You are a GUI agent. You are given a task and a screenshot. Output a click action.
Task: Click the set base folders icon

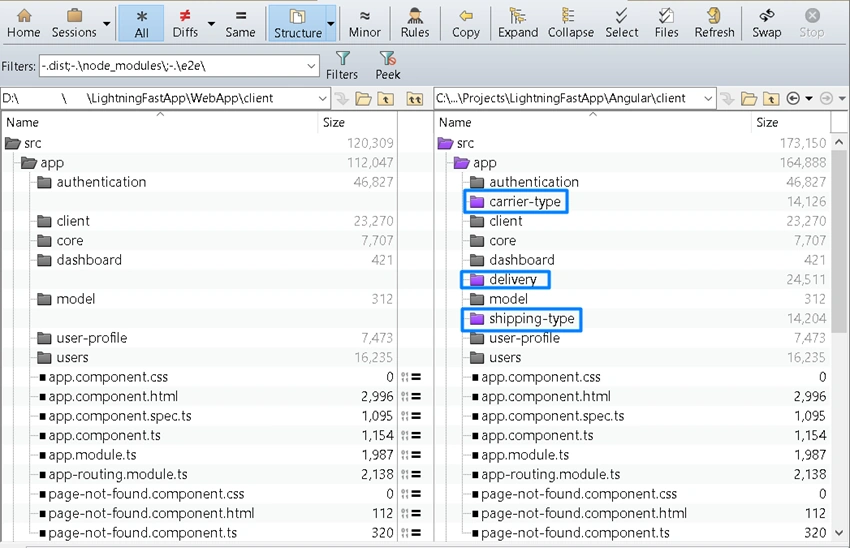coord(415,99)
